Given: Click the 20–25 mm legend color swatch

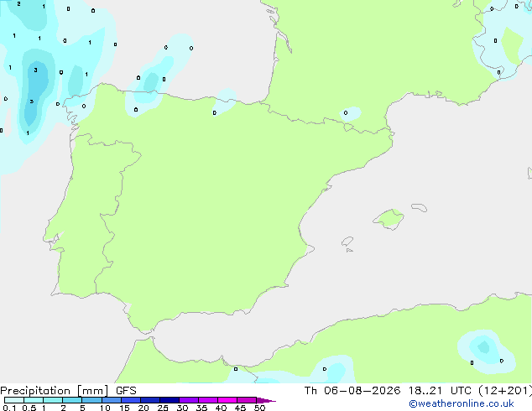Looking at the screenshot, I should (x=150, y=400).
